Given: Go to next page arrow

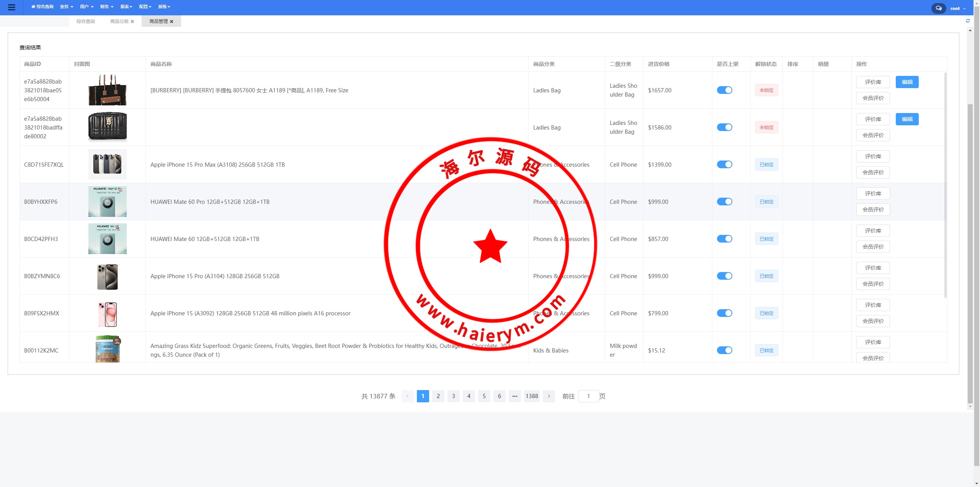Looking at the screenshot, I should pyautogui.click(x=549, y=396).
